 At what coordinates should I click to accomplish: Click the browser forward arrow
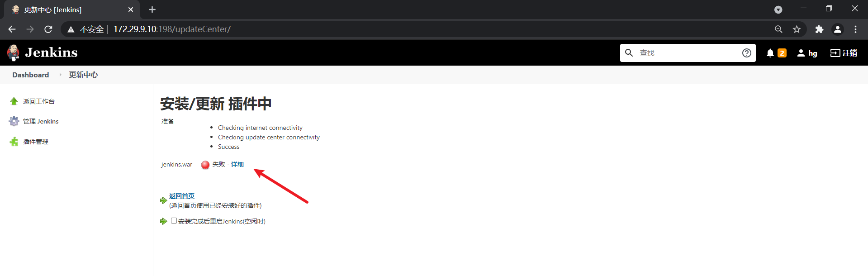[x=30, y=29]
